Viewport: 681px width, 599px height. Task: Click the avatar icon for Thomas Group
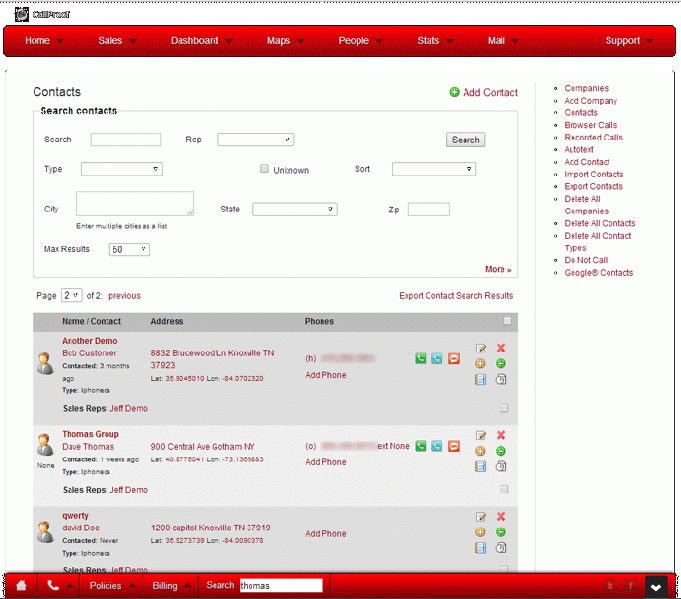(46, 444)
